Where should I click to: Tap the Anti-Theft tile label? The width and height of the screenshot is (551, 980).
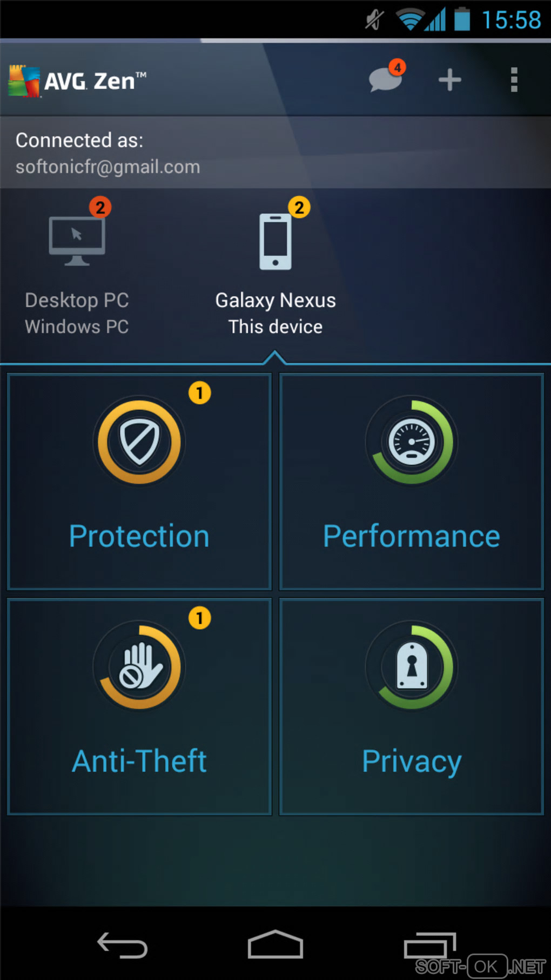[x=139, y=761]
